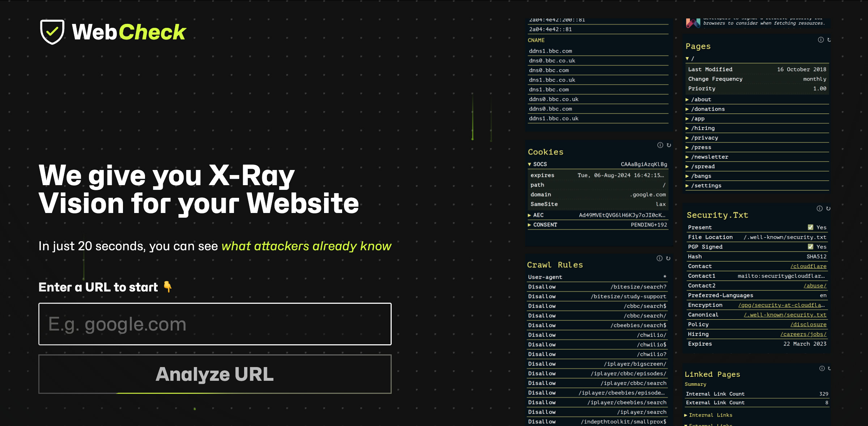Open the /careers/jobs/ hiring link
This screenshot has width=868, height=426.
[x=803, y=335]
